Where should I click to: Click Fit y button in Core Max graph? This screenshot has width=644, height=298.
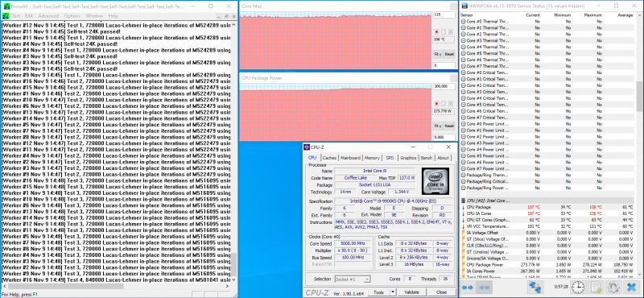click(x=438, y=54)
